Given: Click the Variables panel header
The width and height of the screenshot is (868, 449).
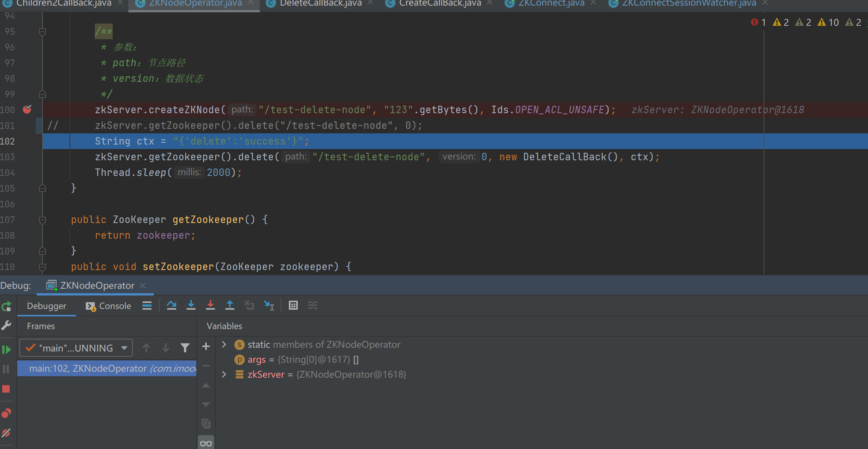Looking at the screenshot, I should (224, 326).
